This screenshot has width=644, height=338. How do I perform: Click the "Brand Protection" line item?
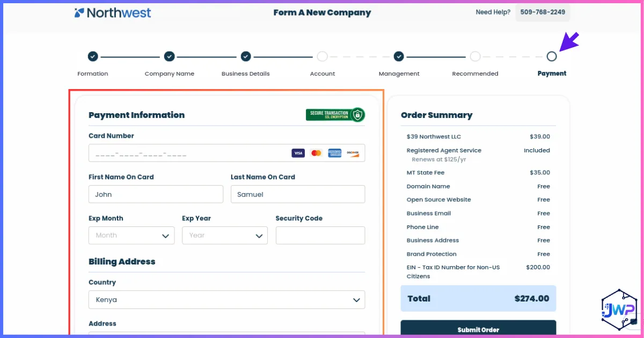point(431,254)
